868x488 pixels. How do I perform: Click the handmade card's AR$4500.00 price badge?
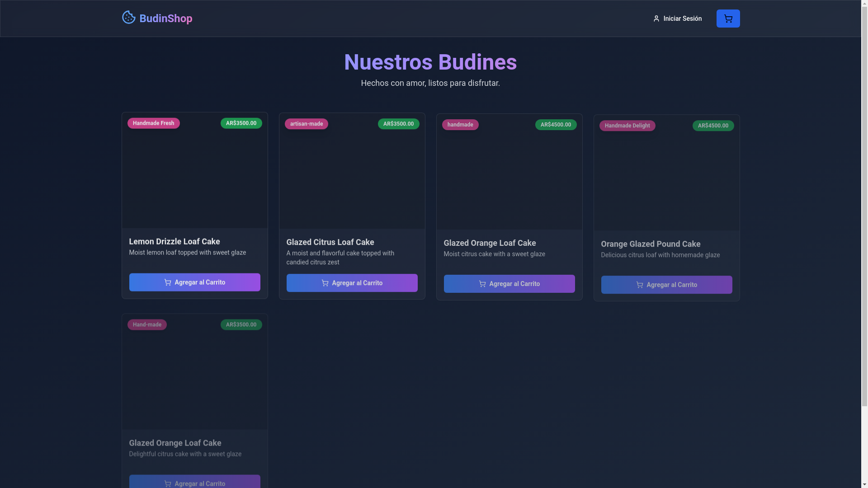(556, 125)
